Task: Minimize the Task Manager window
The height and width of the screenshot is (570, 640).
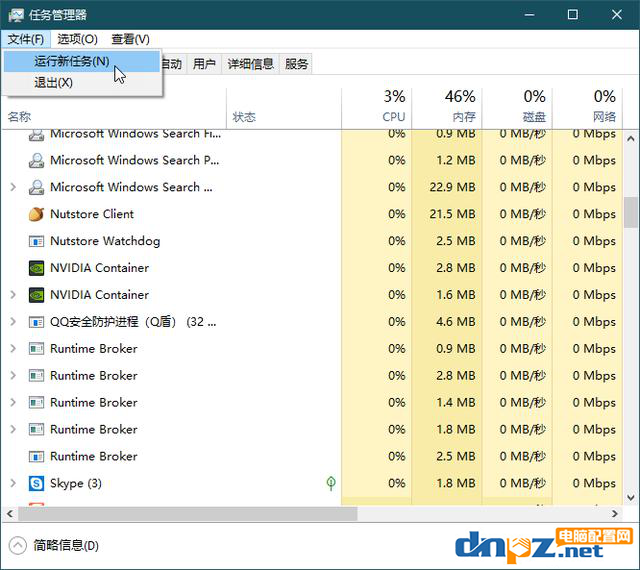Action: [x=529, y=15]
